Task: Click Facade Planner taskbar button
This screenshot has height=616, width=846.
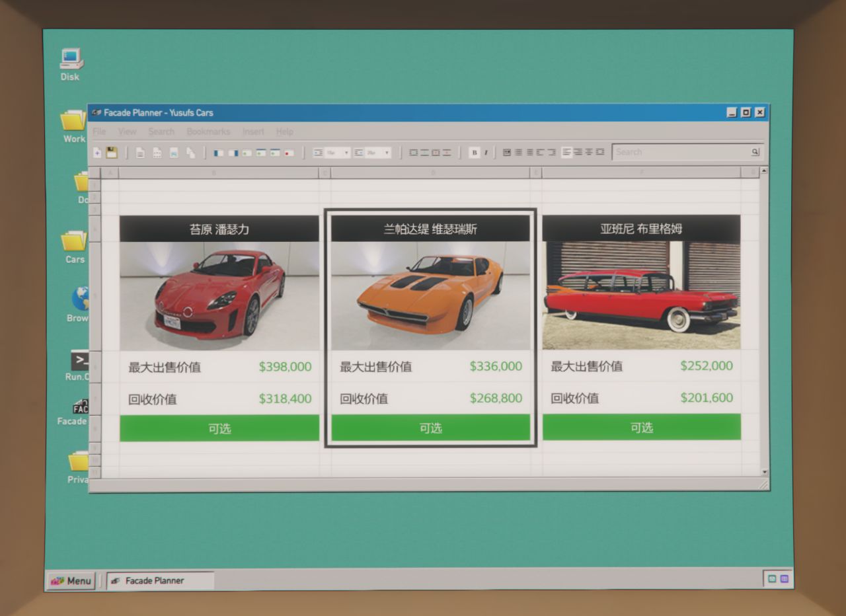Action: (x=160, y=580)
